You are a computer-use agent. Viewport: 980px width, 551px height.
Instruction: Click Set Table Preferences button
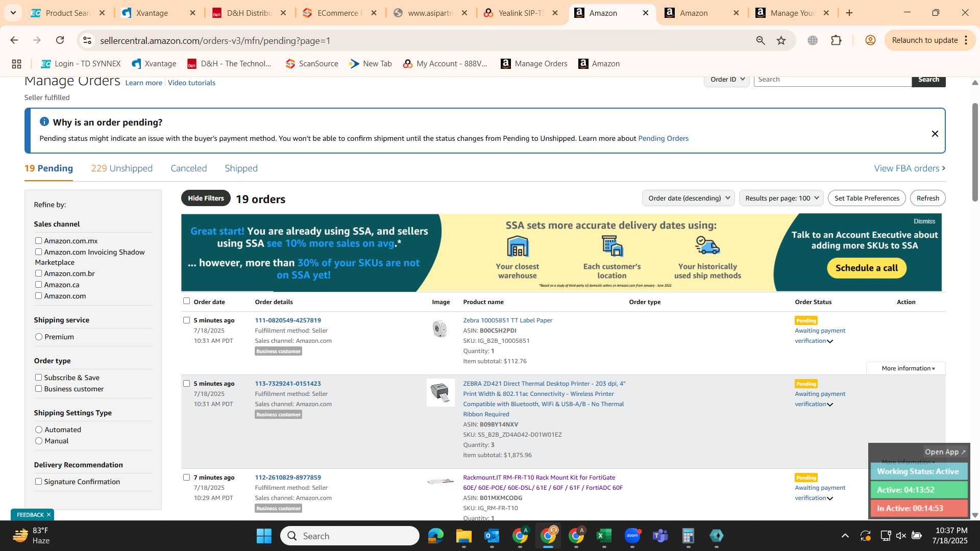[x=867, y=198]
